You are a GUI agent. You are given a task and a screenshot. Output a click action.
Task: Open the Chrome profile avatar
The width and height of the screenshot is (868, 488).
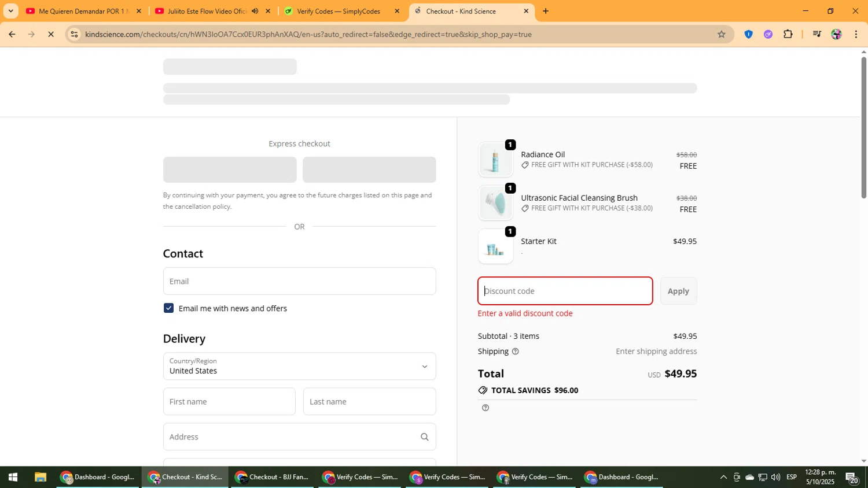point(836,34)
